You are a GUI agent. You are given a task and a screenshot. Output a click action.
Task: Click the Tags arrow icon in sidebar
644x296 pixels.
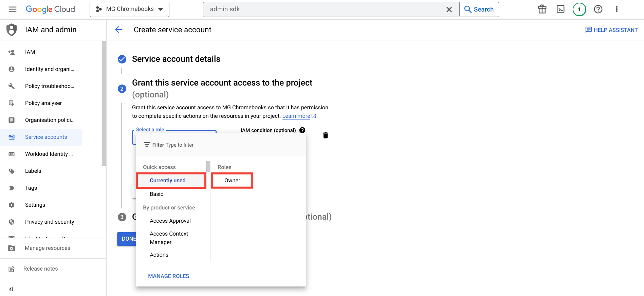[x=12, y=188]
